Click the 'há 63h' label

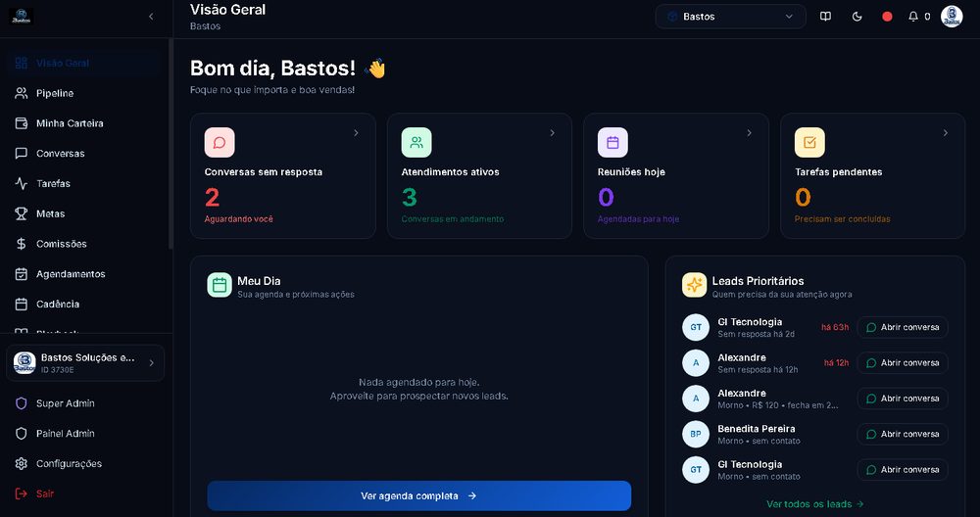[835, 327]
